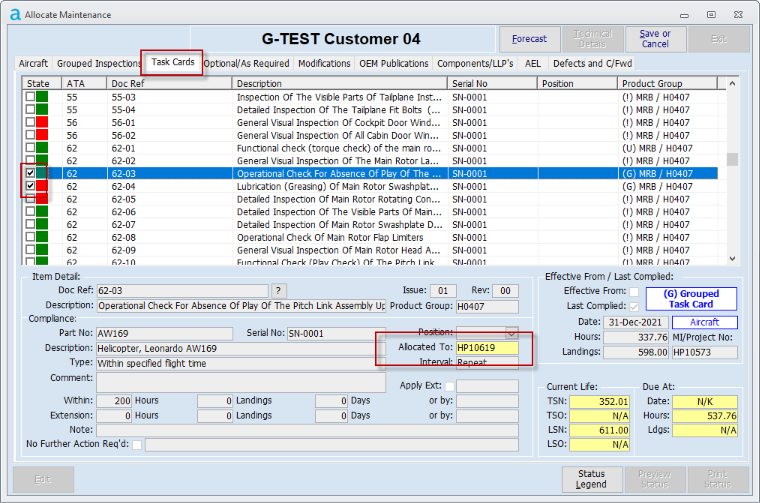Click the Status Legend button

(591, 479)
